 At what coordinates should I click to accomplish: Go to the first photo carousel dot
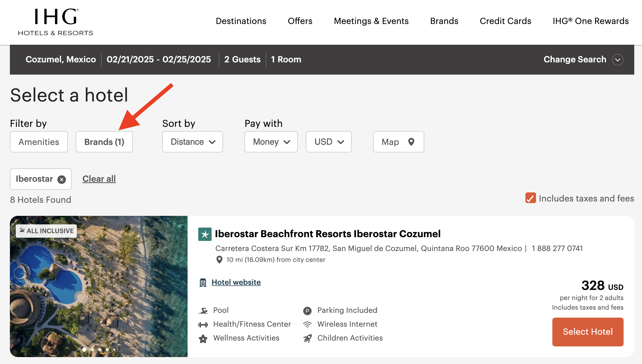coord(84,349)
